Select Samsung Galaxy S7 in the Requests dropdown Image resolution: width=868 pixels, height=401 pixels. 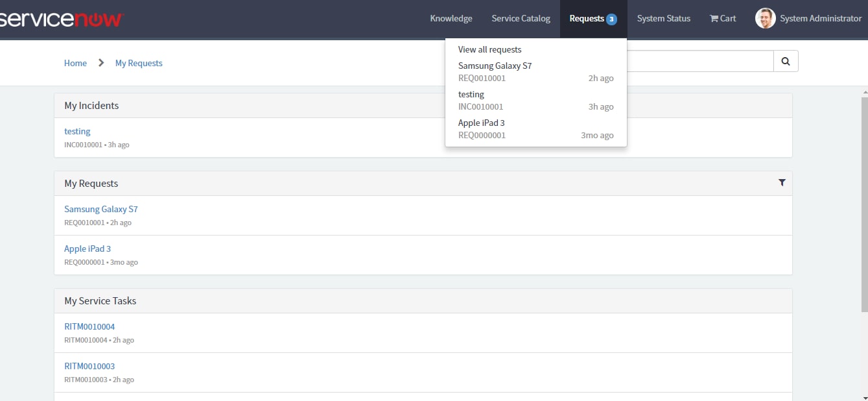(x=495, y=66)
